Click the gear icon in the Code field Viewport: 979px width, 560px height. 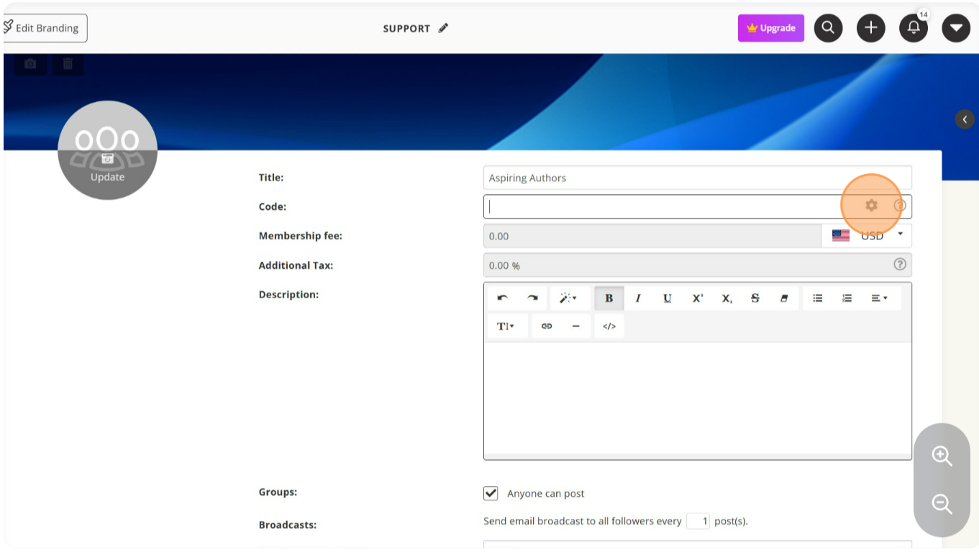click(x=871, y=206)
